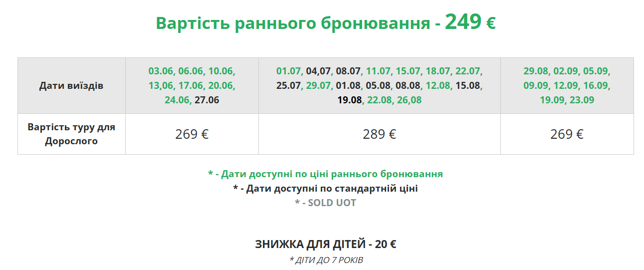Pick the 19.08 departure date

pos(350,100)
